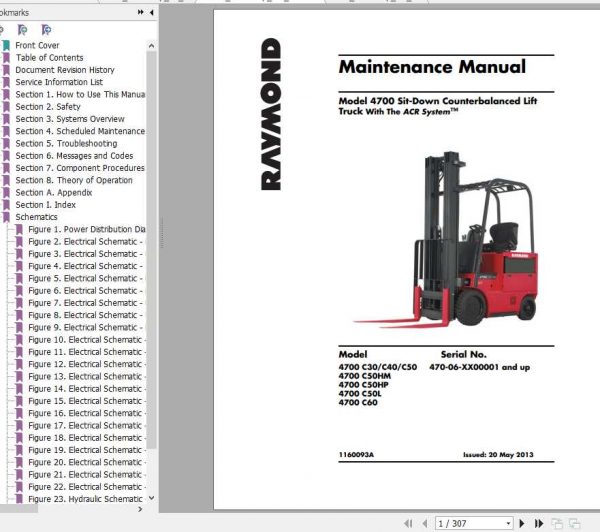Click the '4700 C60' model text
600x532 pixels.
point(358,403)
